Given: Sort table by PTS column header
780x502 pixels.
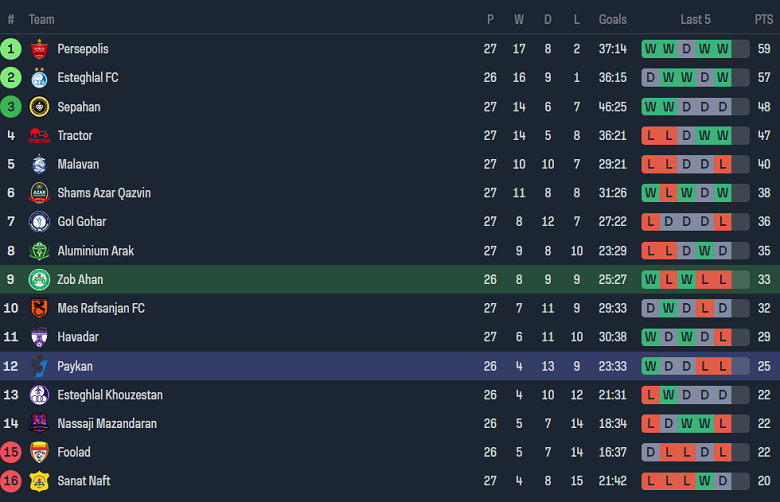Looking at the screenshot, I should point(763,19).
